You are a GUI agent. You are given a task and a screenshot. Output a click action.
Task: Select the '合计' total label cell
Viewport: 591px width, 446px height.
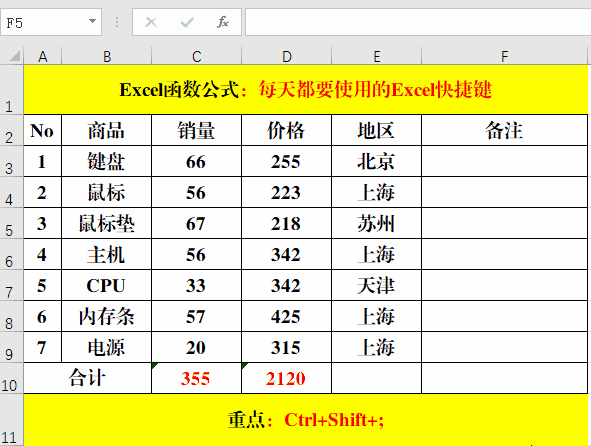pyautogui.click(x=87, y=378)
